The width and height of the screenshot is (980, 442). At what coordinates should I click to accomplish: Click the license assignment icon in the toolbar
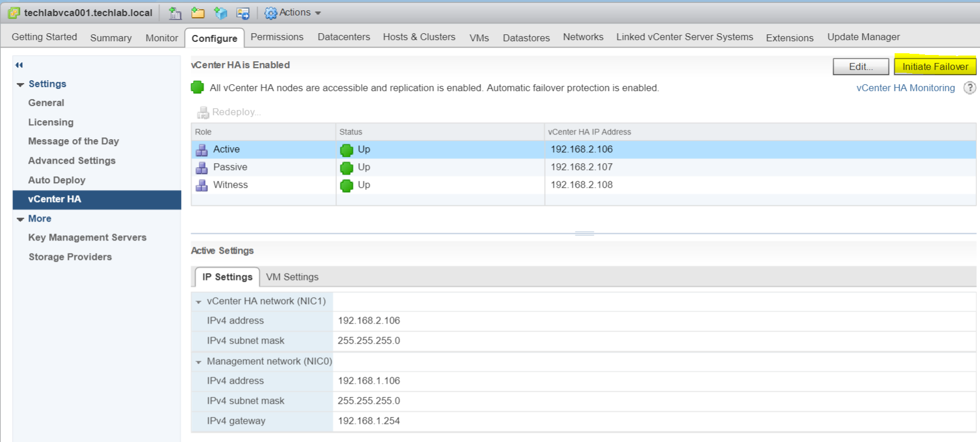coord(243,13)
